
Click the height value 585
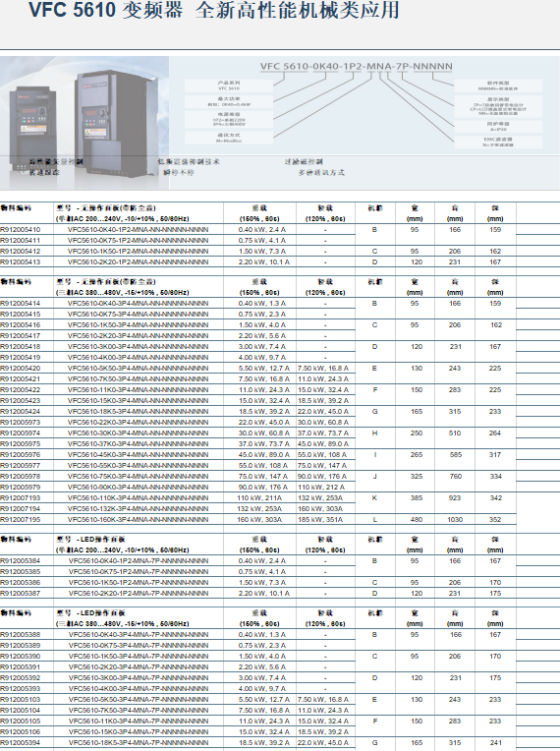(x=455, y=455)
